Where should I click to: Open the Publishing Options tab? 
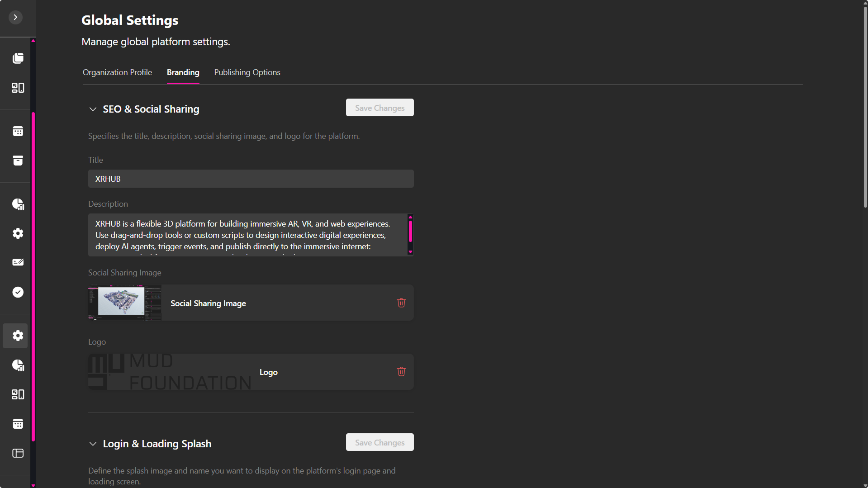pyautogui.click(x=247, y=72)
